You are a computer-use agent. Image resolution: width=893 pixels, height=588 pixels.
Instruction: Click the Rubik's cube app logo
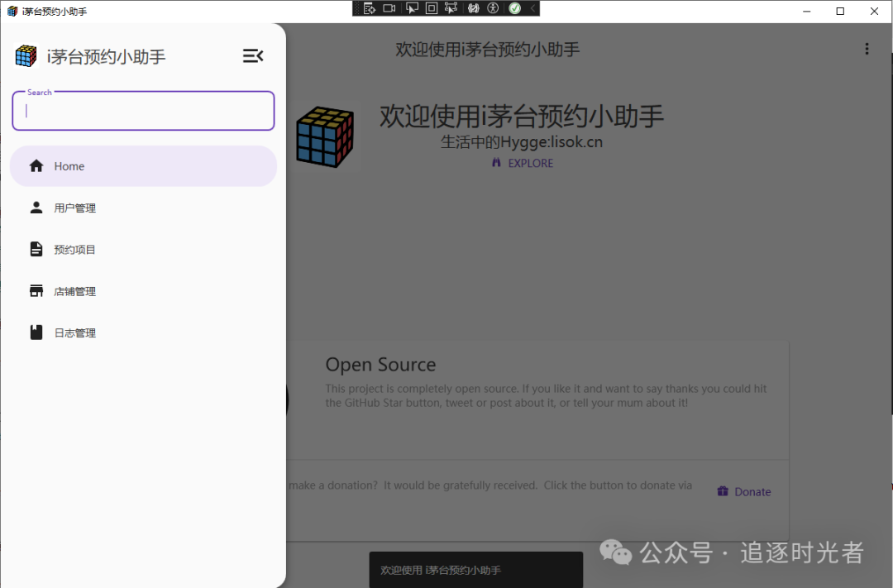click(25, 55)
